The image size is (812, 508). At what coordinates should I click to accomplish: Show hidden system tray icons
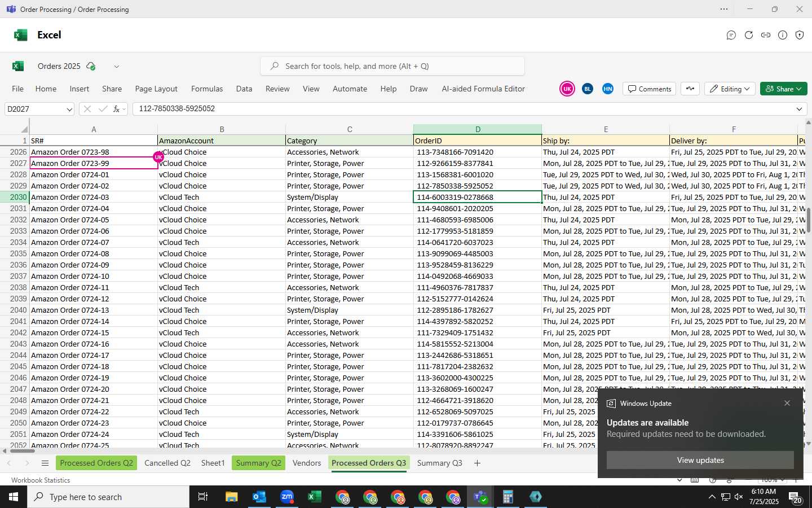click(712, 497)
